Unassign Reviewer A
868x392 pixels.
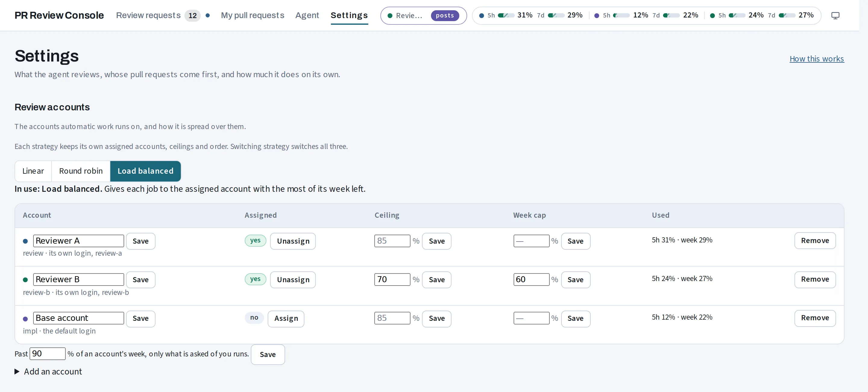[293, 241]
